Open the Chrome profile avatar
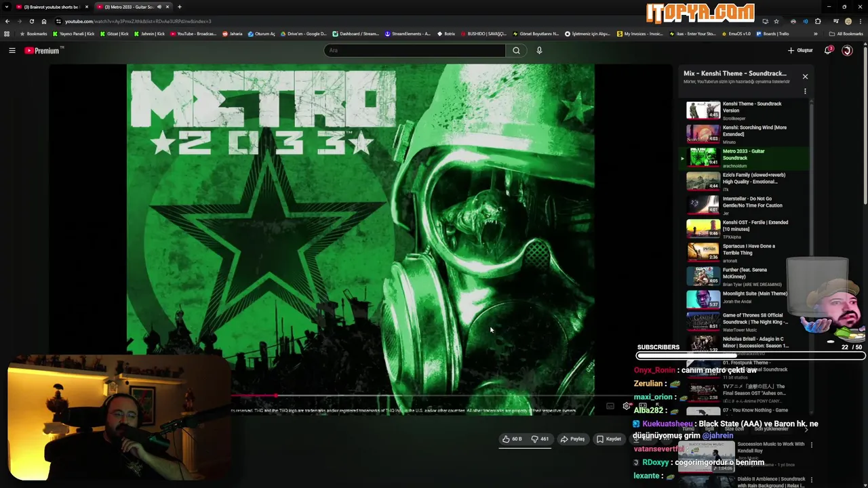The image size is (868, 488). tap(848, 21)
